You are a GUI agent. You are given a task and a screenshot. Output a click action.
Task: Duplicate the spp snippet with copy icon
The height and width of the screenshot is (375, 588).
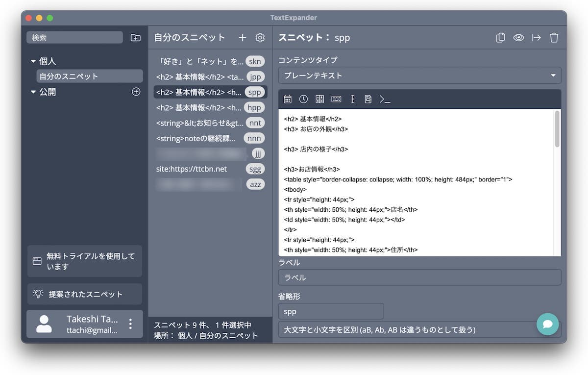(x=500, y=38)
